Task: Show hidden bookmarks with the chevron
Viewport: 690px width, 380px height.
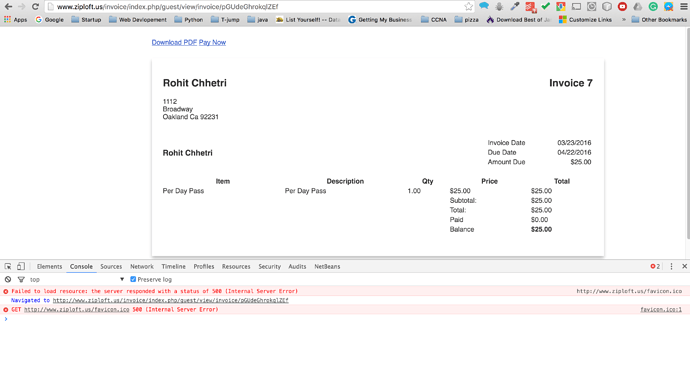Action: coord(624,20)
